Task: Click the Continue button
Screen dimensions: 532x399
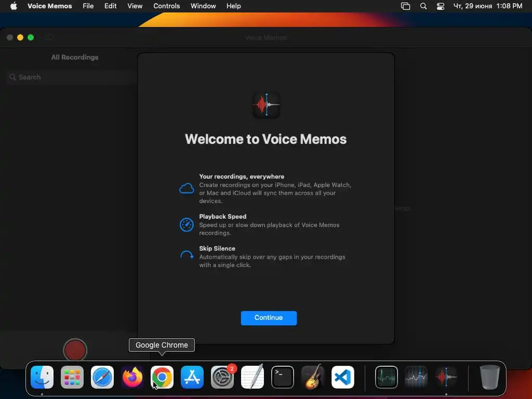Action: (269, 318)
